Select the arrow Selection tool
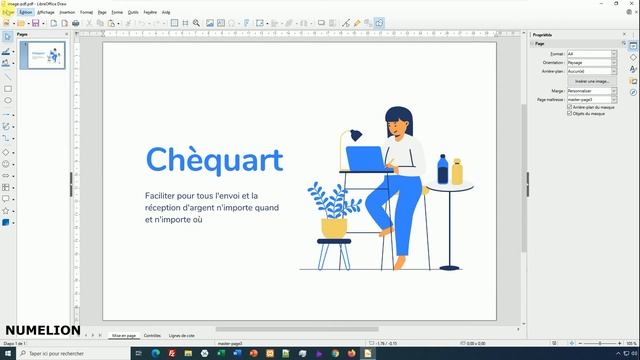Viewport: 640px width, 360px height. (7, 37)
